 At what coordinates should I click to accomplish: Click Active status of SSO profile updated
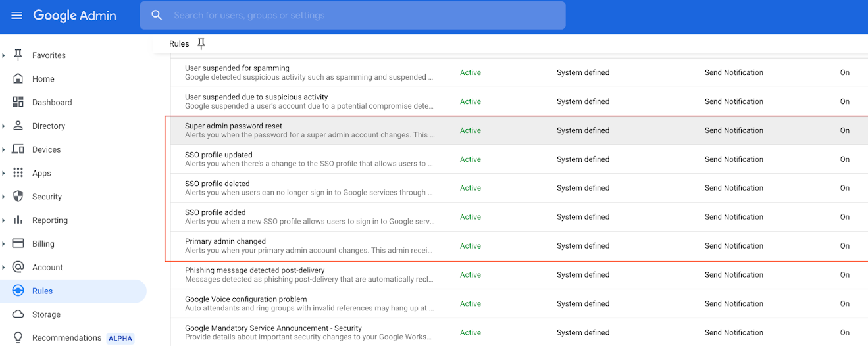pyautogui.click(x=470, y=159)
